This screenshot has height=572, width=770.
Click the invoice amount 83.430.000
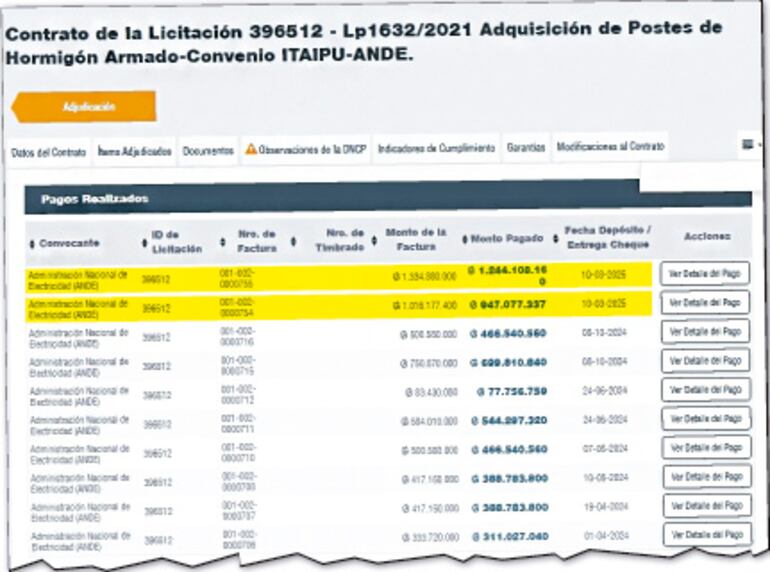(x=431, y=392)
